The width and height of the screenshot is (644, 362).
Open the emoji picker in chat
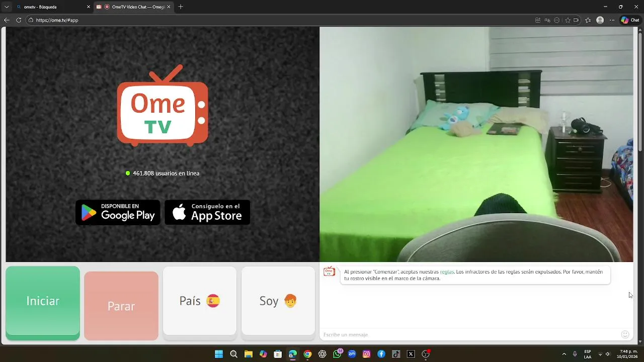click(x=625, y=334)
